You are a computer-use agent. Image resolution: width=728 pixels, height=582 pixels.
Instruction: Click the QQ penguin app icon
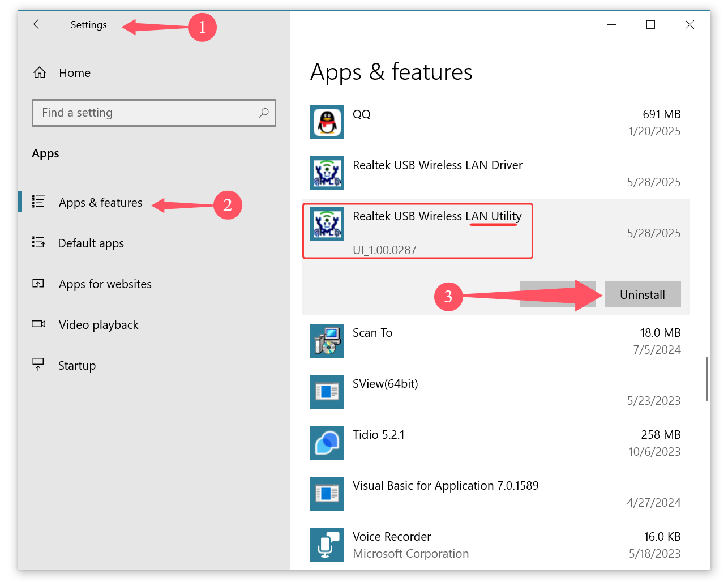point(327,122)
